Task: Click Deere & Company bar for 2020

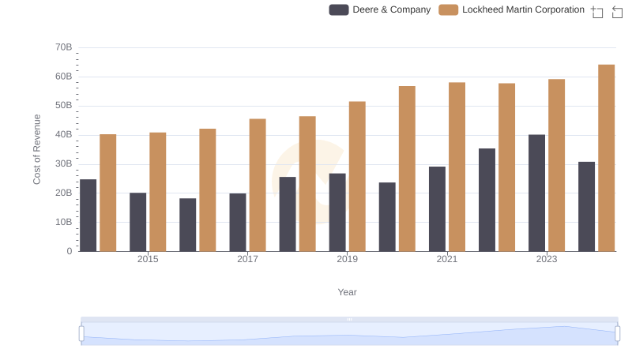Action: 387,217
